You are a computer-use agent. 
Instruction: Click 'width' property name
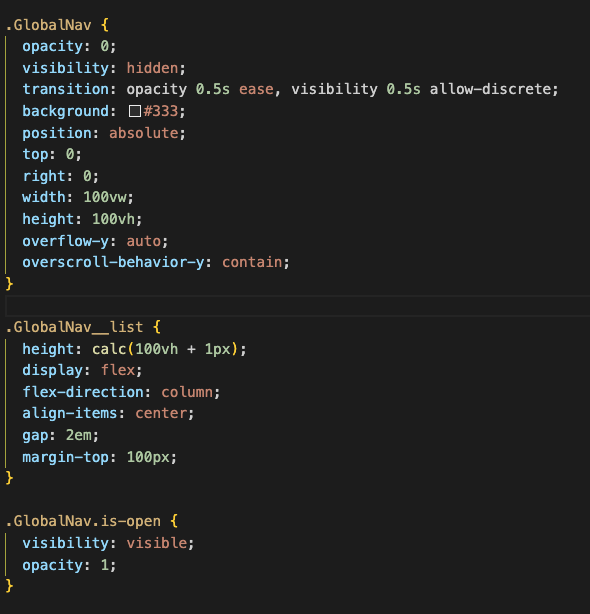(x=44, y=197)
